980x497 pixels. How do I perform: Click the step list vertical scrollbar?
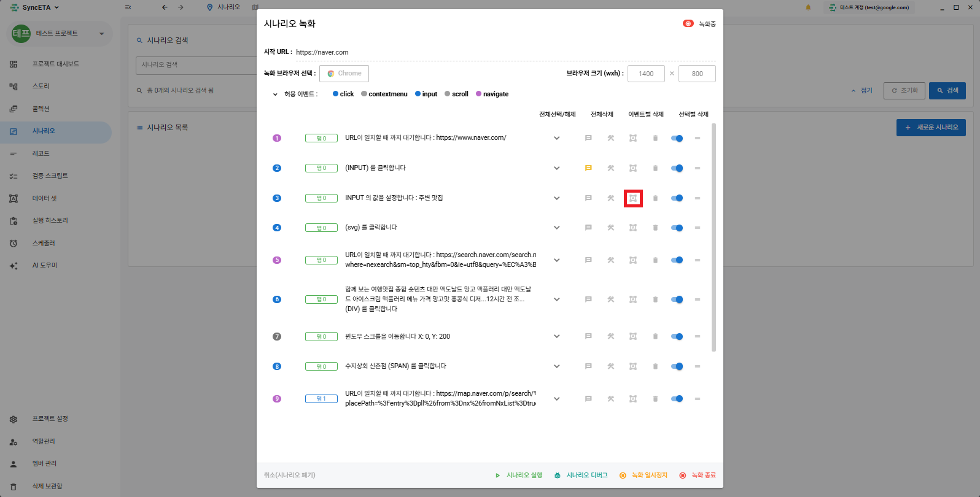[714, 237]
